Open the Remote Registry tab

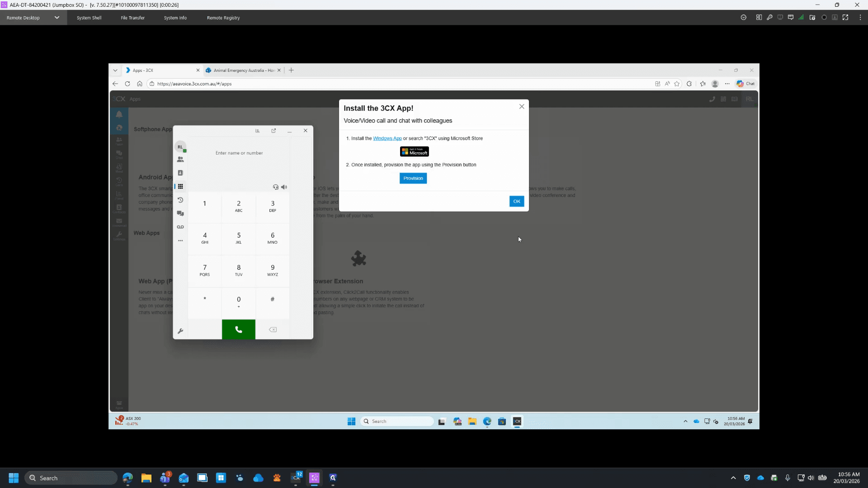(223, 18)
